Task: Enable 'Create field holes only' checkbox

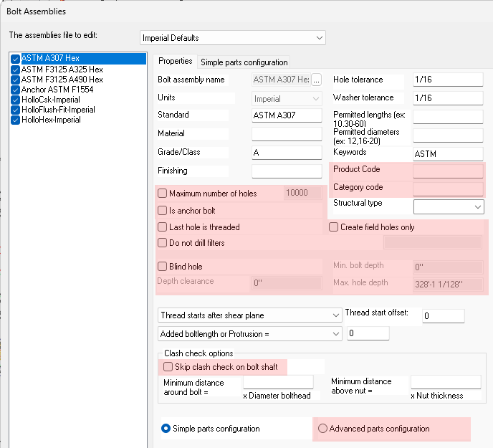Action: (x=334, y=227)
